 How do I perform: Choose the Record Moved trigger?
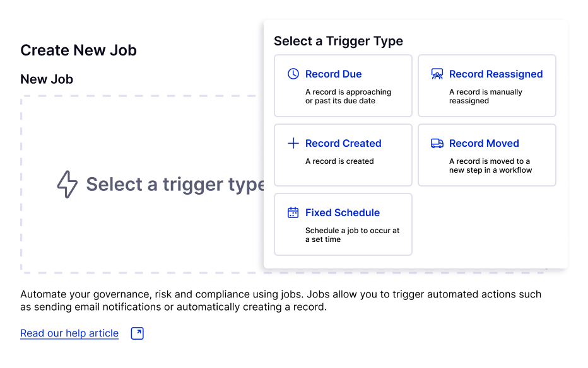[x=486, y=155]
